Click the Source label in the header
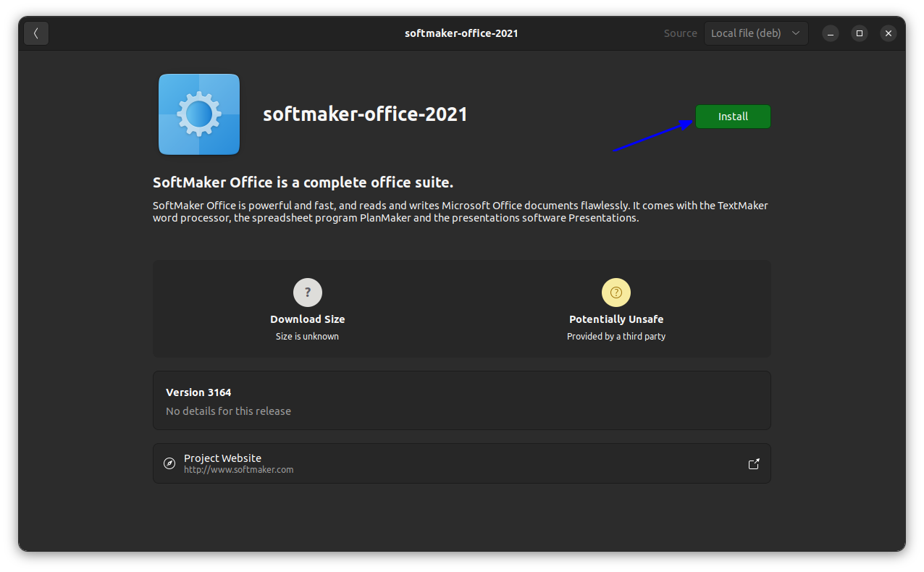This screenshot has height=572, width=924. 679,33
